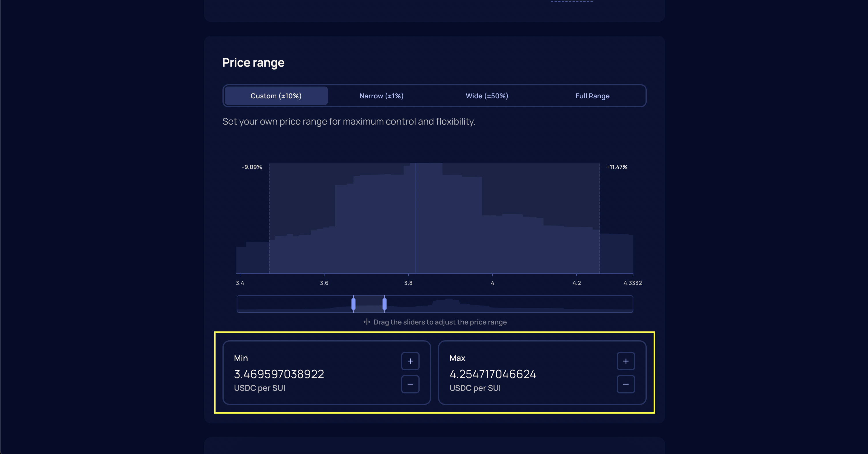Click the current price vertical line in chart
The image size is (868, 454).
coord(416,219)
